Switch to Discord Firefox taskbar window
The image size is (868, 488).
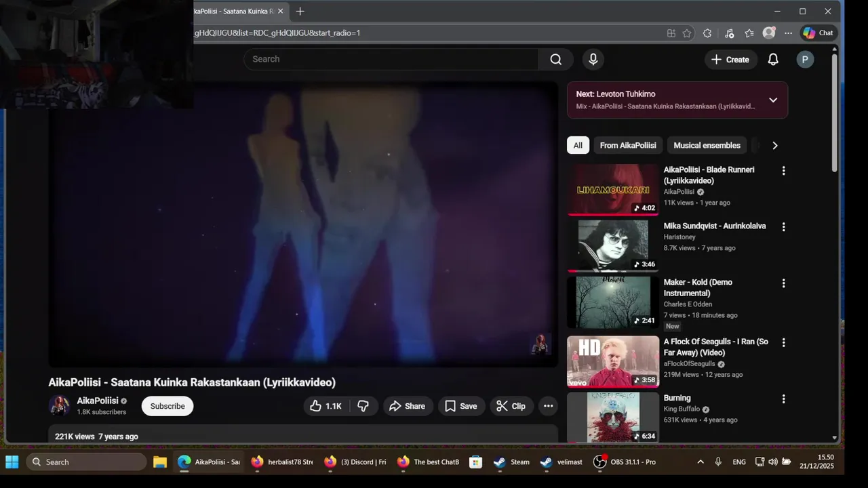[x=355, y=462]
